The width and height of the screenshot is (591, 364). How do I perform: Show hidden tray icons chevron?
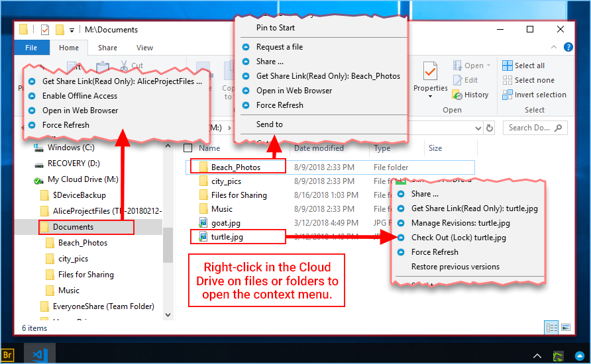click(537, 355)
